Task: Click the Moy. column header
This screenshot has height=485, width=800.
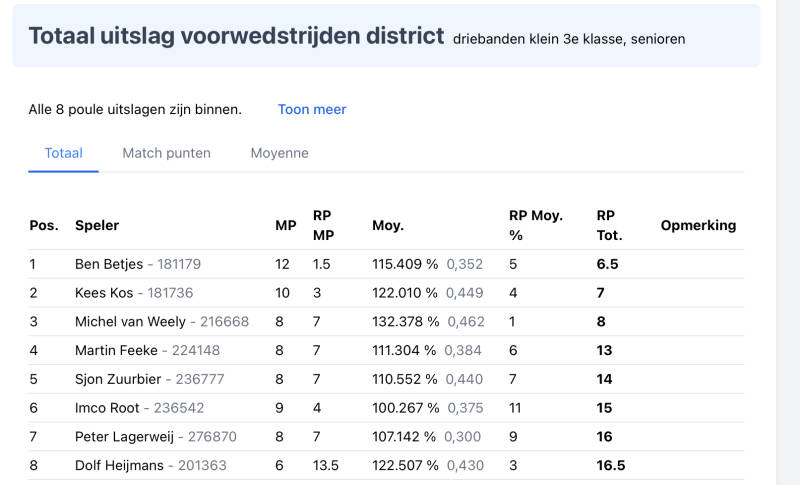Action: [388, 225]
